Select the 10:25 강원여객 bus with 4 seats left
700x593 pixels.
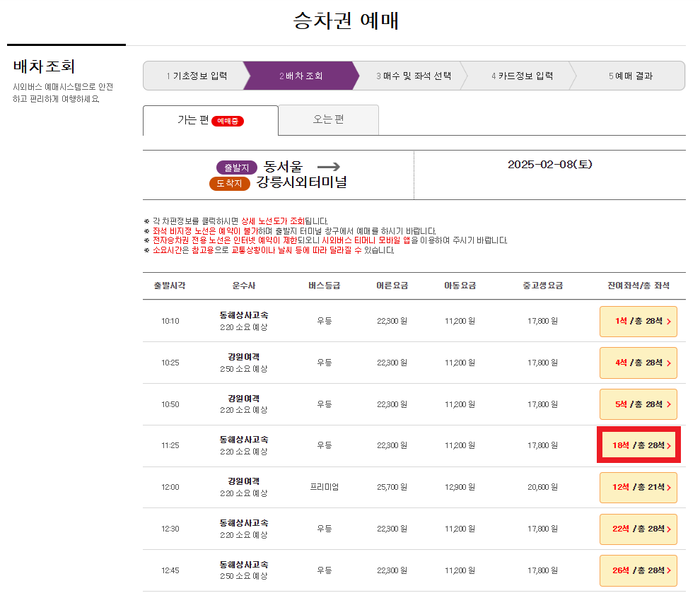pos(638,363)
